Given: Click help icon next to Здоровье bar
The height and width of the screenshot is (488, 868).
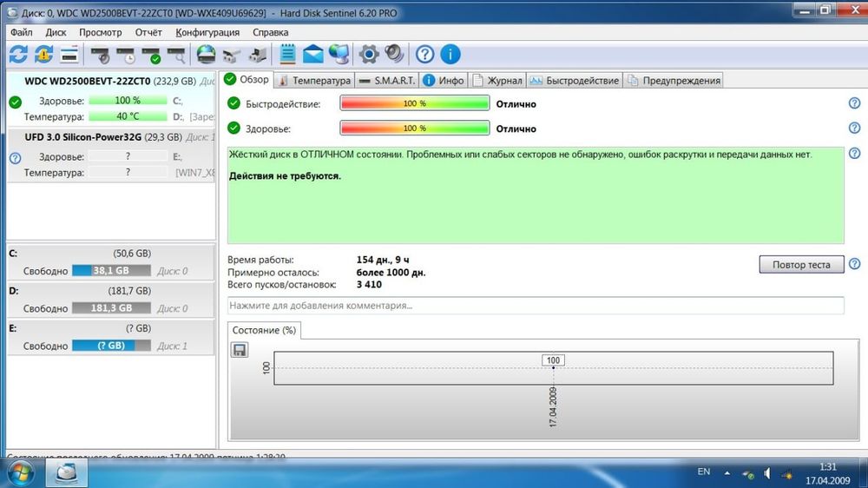Looking at the screenshot, I should 854,128.
